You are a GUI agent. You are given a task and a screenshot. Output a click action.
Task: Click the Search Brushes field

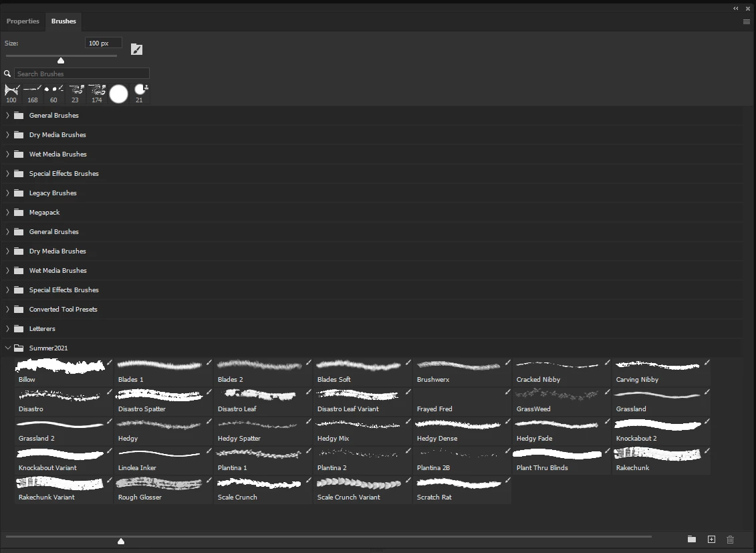click(x=82, y=74)
